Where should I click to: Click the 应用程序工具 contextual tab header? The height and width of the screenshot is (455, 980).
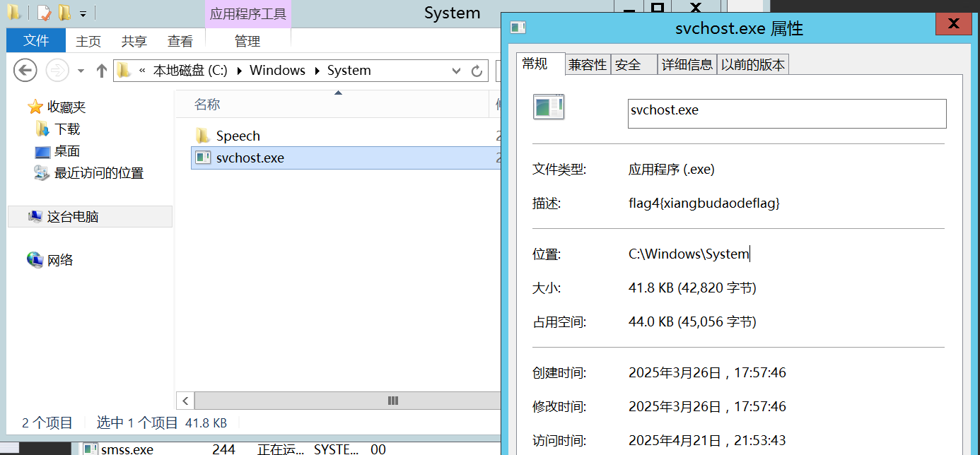(247, 14)
